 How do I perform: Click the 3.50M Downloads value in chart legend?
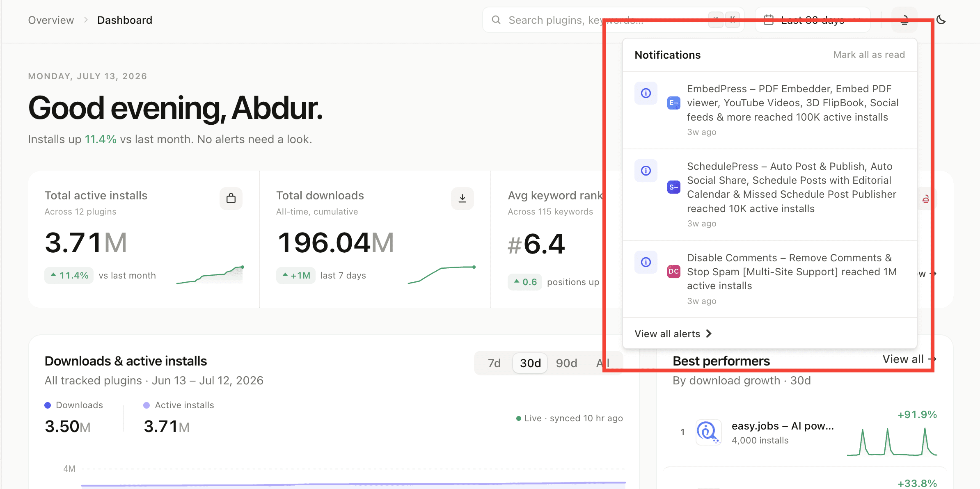(68, 427)
